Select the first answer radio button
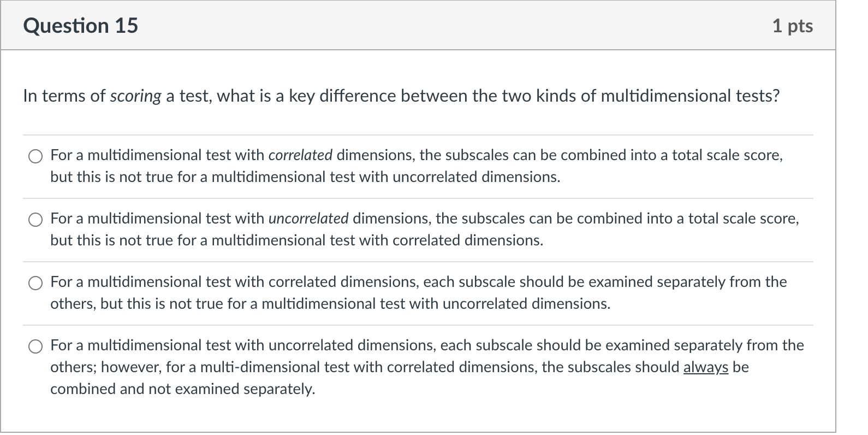This screenshot has height=435, width=868. coord(35,156)
